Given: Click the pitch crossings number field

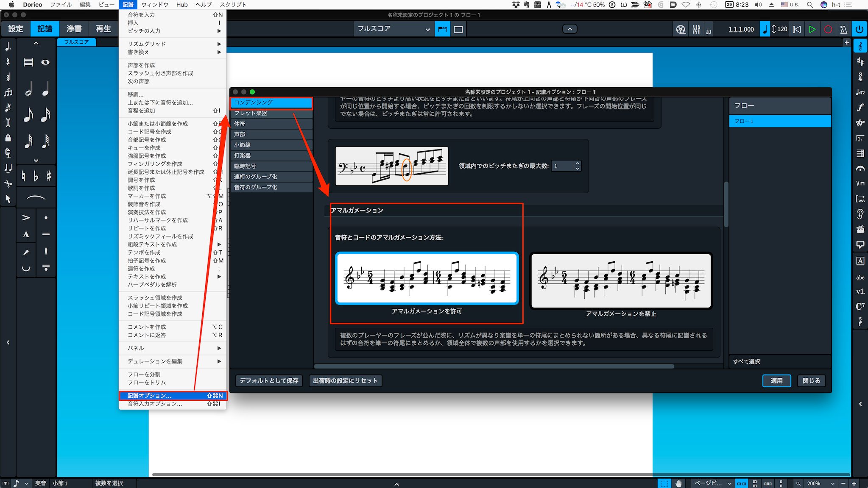Looking at the screenshot, I should 563,166.
